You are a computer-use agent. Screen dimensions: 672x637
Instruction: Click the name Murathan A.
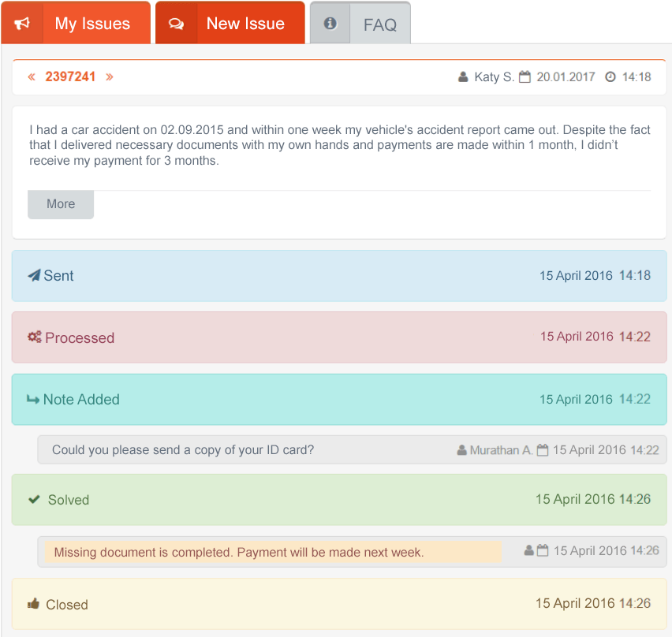pyautogui.click(x=501, y=450)
